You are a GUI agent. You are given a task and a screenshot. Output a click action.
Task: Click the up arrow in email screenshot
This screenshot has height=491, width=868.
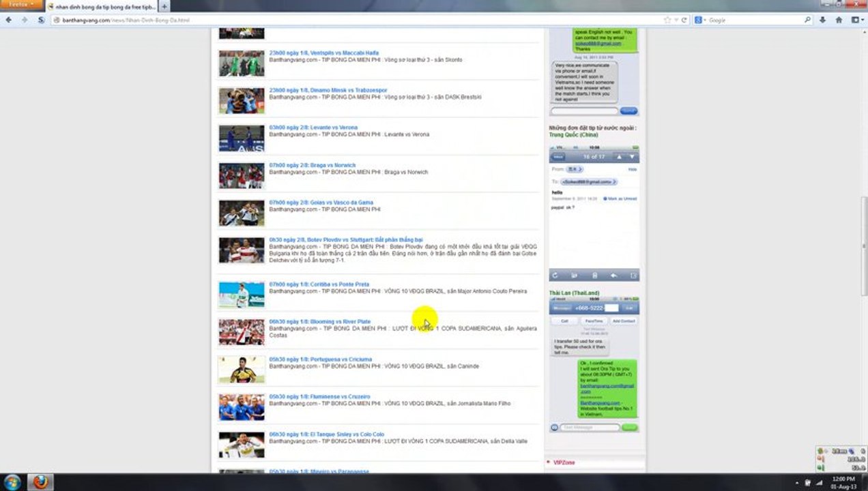(620, 157)
